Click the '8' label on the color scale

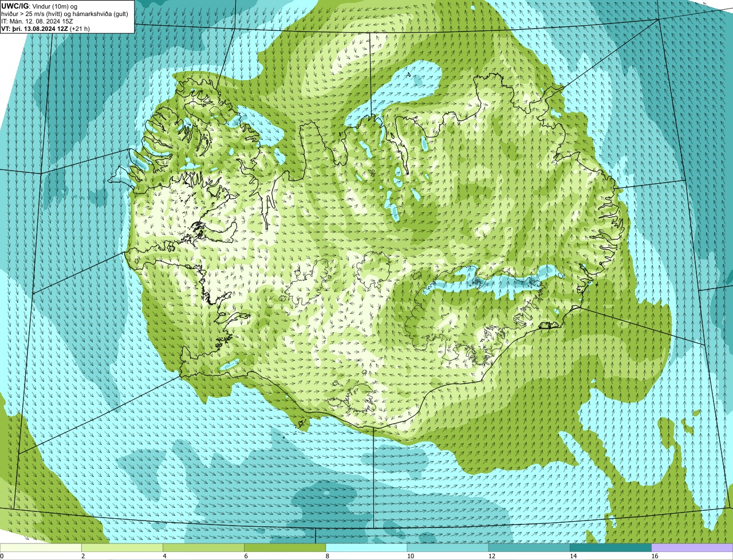tap(328, 556)
